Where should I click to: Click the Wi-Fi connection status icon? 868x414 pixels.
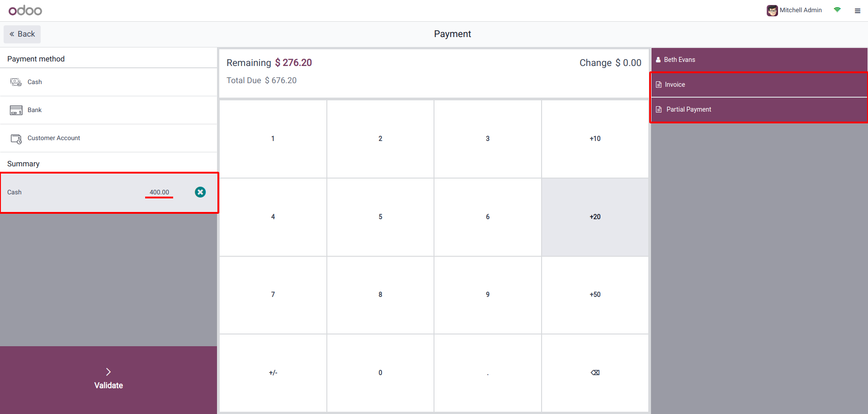coord(837,10)
